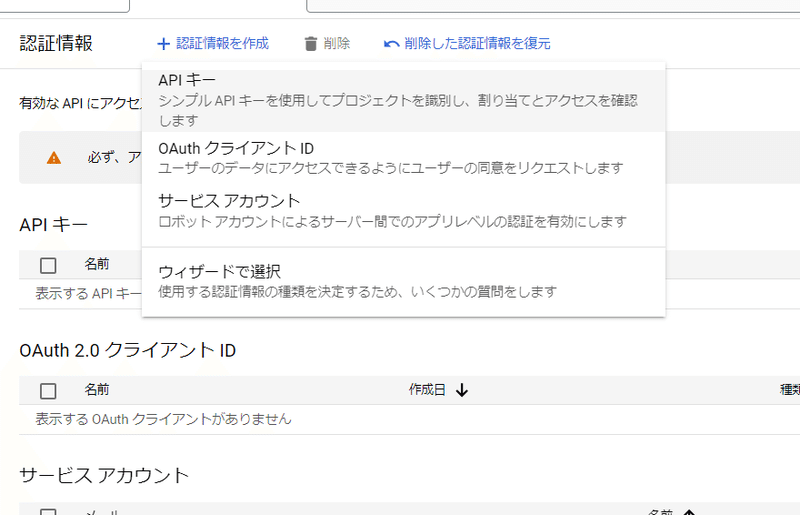This screenshot has width=800, height=515.
Task: Click the 名前 header in API キー table
Action: (97, 265)
